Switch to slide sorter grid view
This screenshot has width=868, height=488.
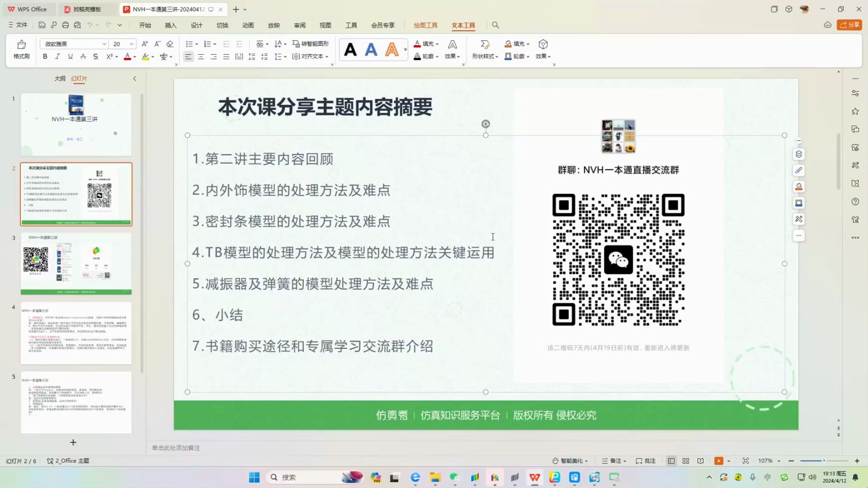686,461
